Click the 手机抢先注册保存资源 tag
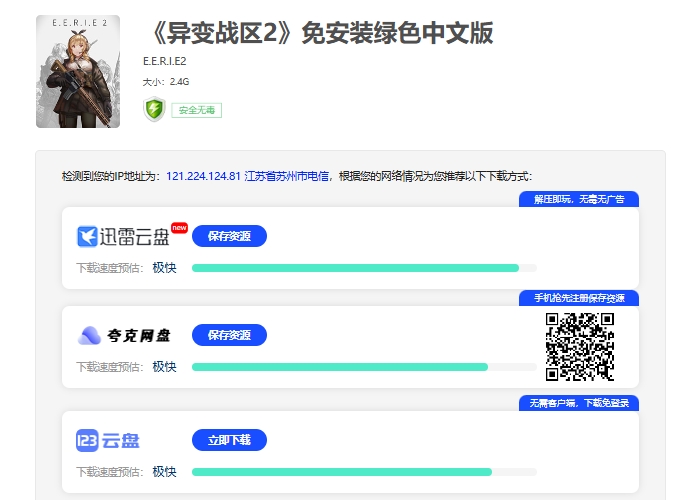The height and width of the screenshot is (500, 690). pyautogui.click(x=579, y=298)
